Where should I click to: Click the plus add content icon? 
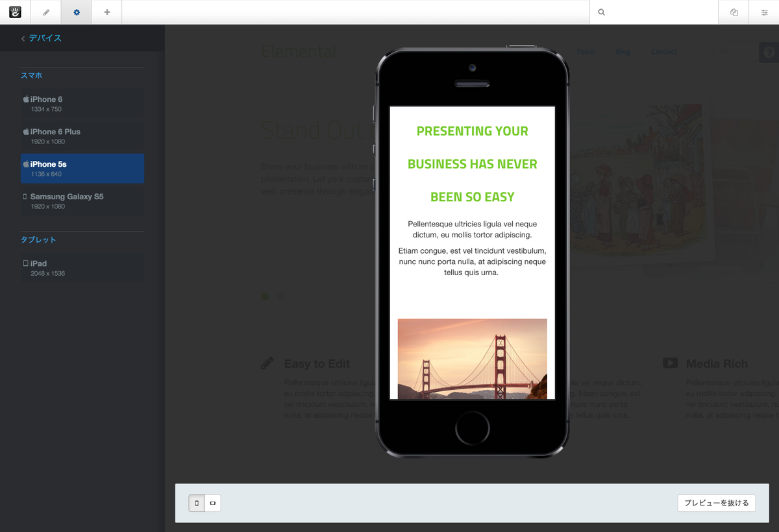coord(107,12)
